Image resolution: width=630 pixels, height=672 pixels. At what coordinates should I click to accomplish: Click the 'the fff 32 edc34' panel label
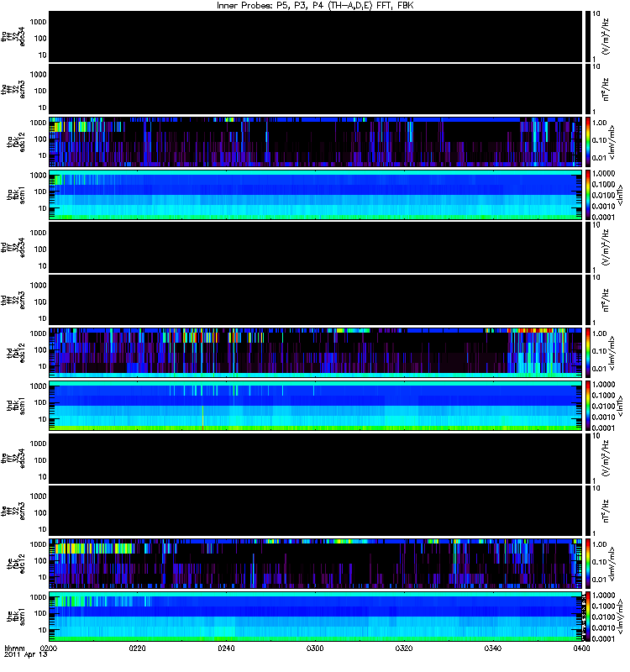click(13, 459)
